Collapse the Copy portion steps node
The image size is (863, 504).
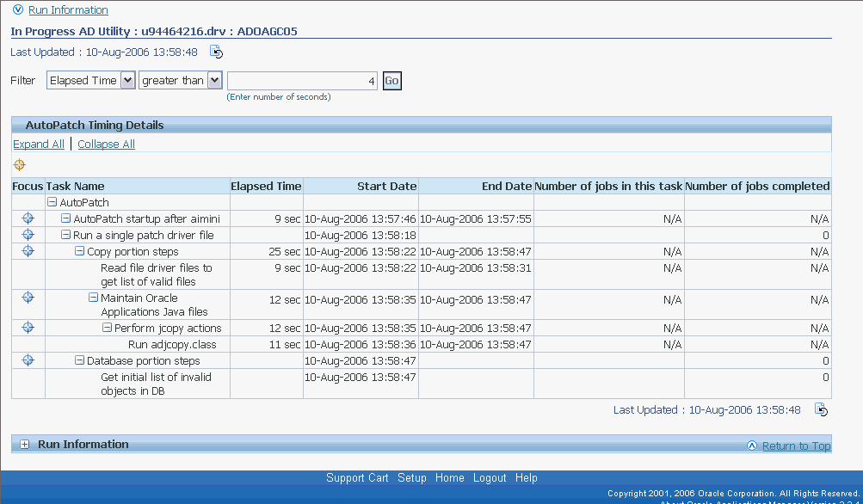coord(79,251)
